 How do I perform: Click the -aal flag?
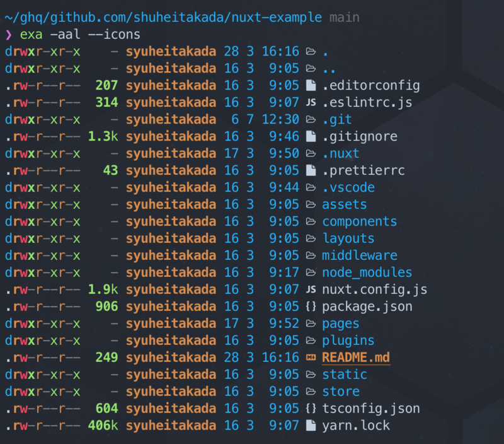pos(66,35)
